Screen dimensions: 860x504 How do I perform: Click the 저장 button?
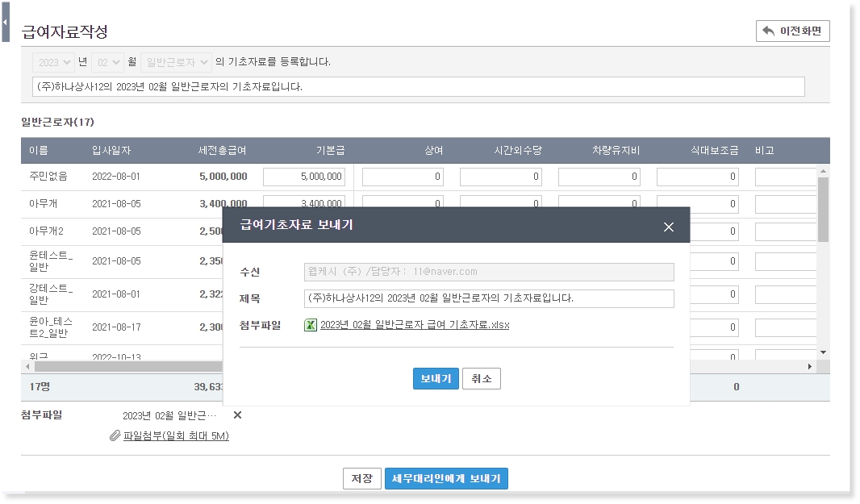[x=361, y=479]
